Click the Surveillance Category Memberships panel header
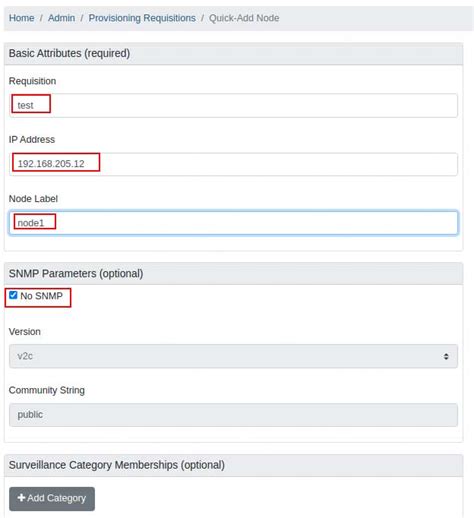Viewport: 474px width, 518px height. pos(233,465)
